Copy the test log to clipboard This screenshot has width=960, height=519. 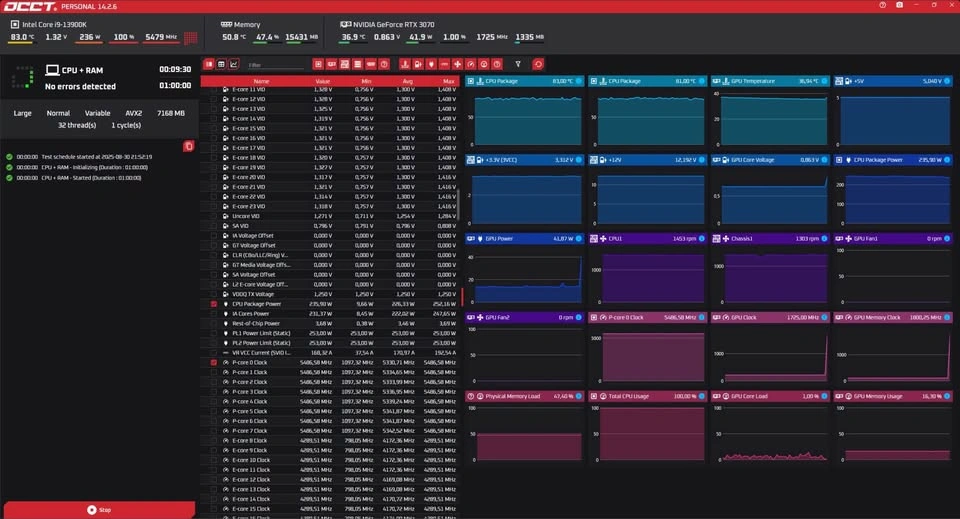(x=189, y=146)
